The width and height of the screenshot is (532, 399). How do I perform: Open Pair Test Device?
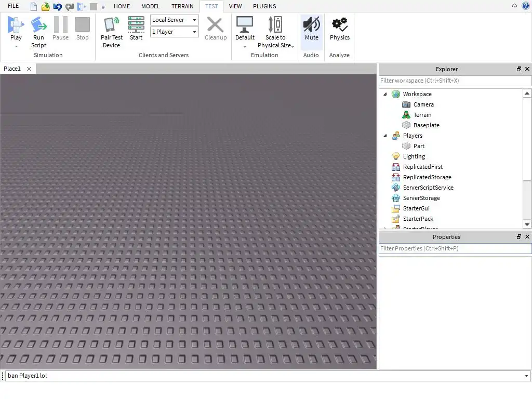click(111, 32)
